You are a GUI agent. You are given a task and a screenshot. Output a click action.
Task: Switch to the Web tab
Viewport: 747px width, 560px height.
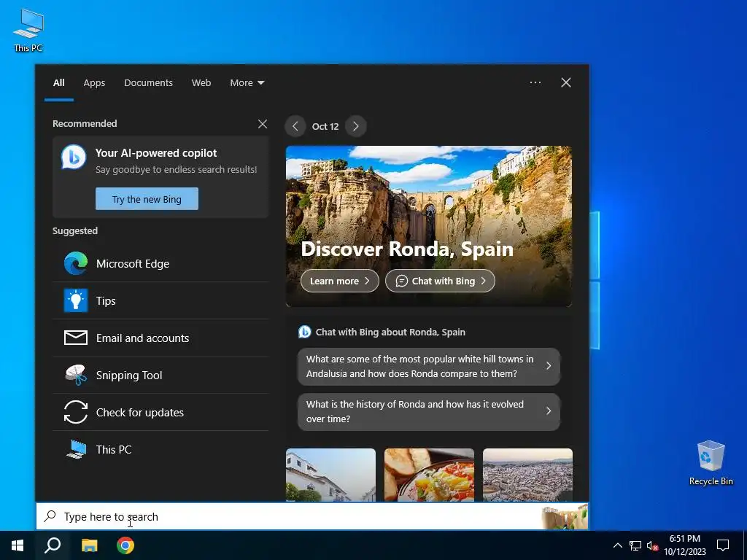click(x=201, y=83)
